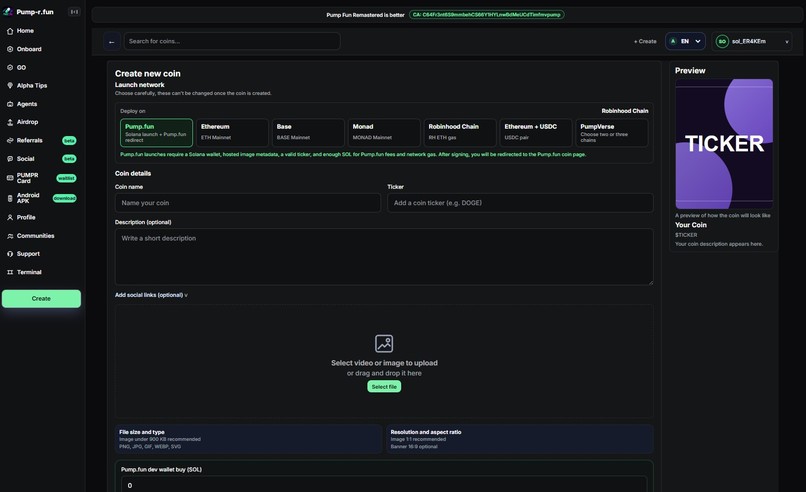Click the Pump.fun dev wallet buy field
This screenshot has height=492, width=806.
tap(384, 485)
